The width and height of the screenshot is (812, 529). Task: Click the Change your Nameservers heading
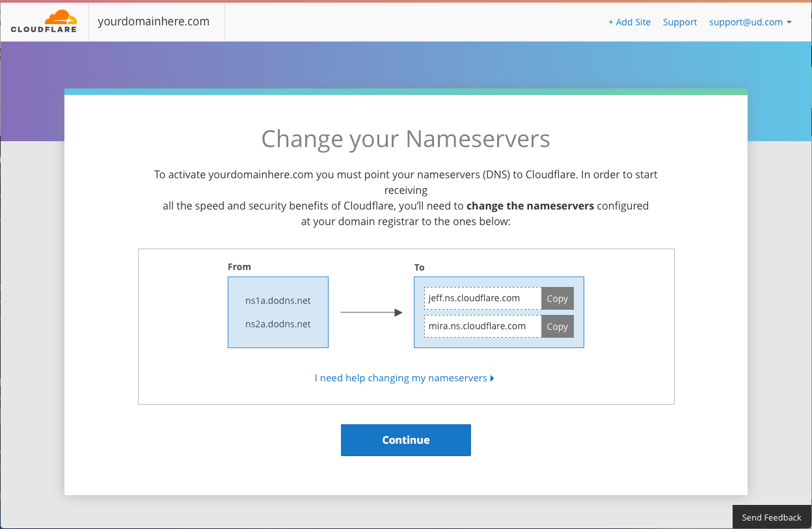click(406, 139)
